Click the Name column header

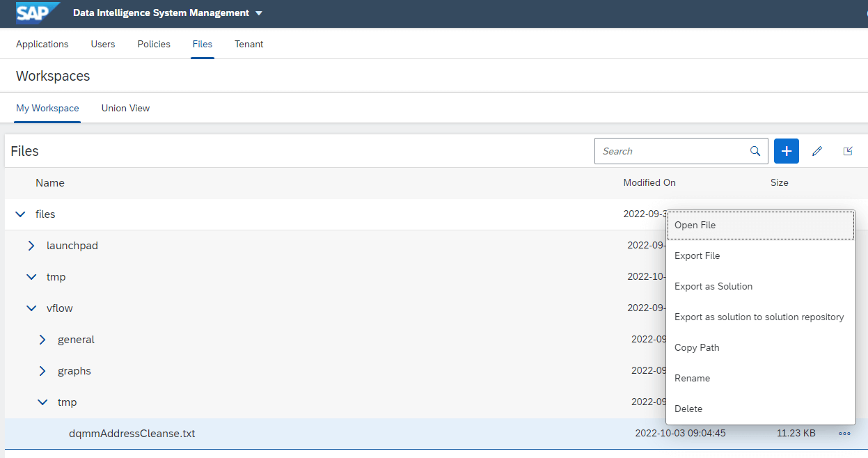(50, 183)
